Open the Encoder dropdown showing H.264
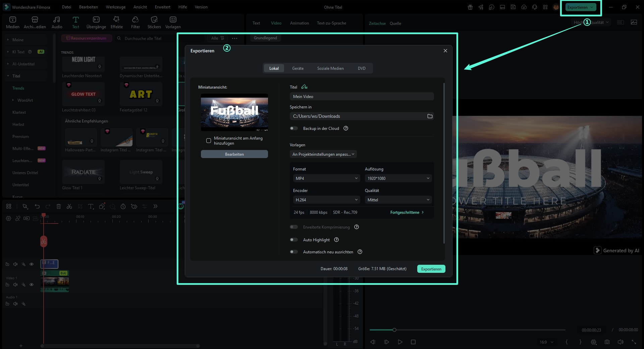 (x=326, y=200)
